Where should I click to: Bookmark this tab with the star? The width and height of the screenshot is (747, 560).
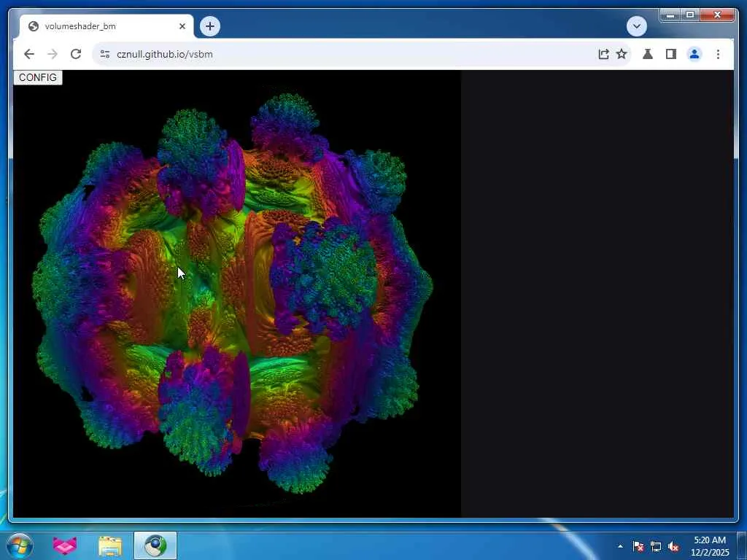(622, 54)
